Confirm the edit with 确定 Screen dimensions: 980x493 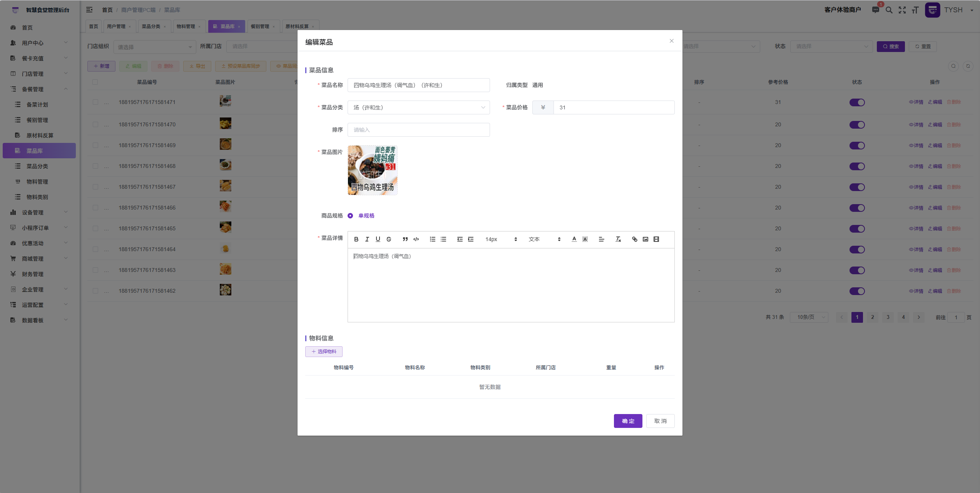(x=628, y=421)
